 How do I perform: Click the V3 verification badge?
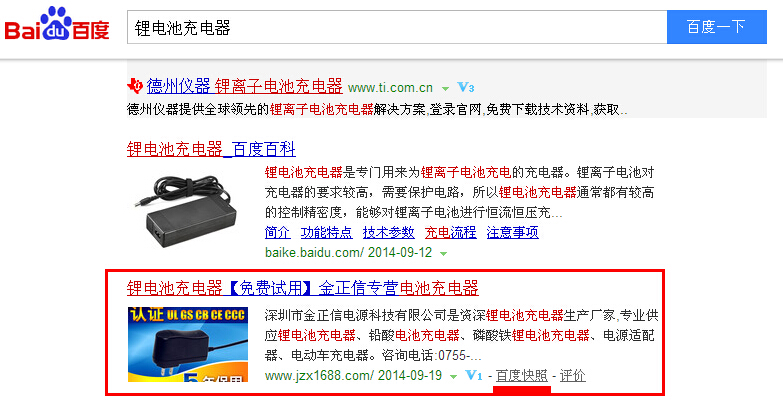465,87
